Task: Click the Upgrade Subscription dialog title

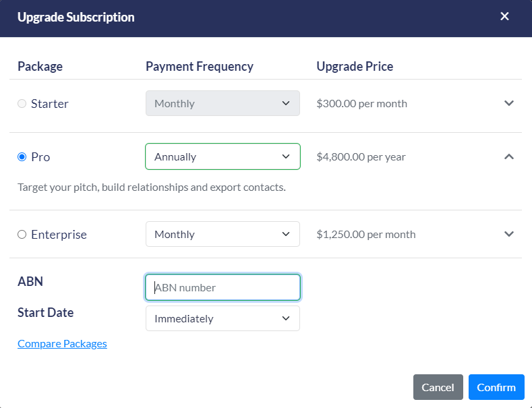Action: click(76, 18)
